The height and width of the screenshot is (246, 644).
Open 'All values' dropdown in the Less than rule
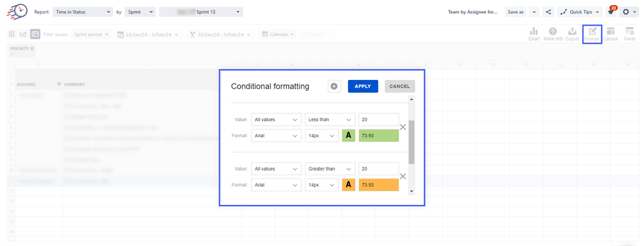tap(277, 120)
